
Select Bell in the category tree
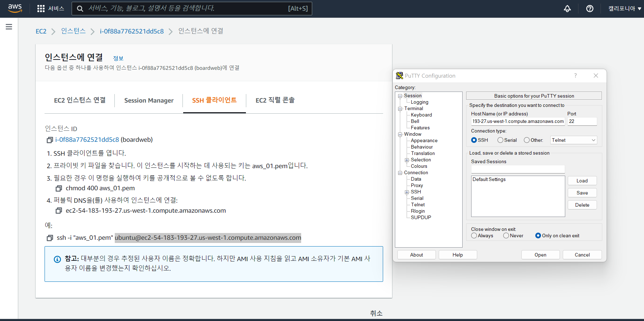(x=415, y=121)
